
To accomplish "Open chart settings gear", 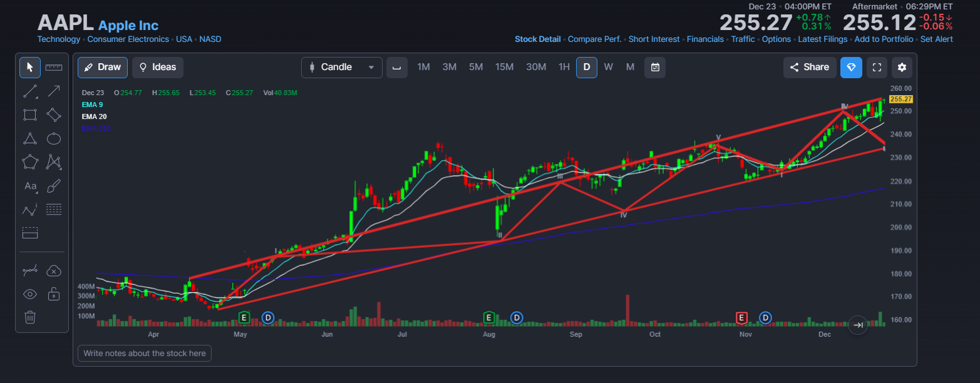I will [x=902, y=67].
